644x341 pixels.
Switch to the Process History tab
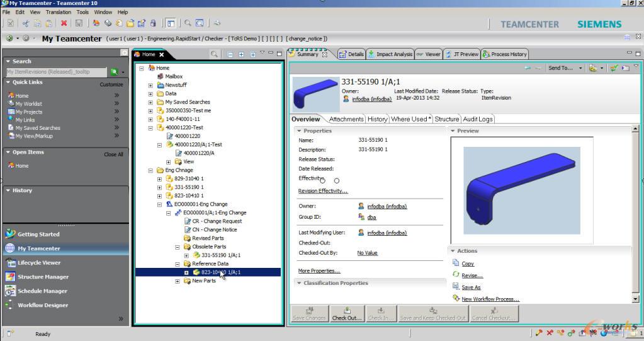click(505, 54)
